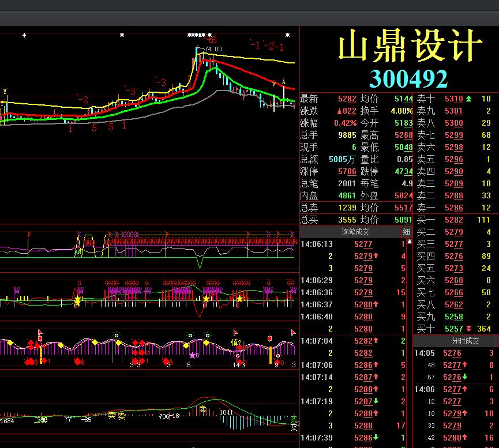Viewport: 499px width, 448px height.
Task: Click the 总买 volume 3555
Action: click(347, 220)
